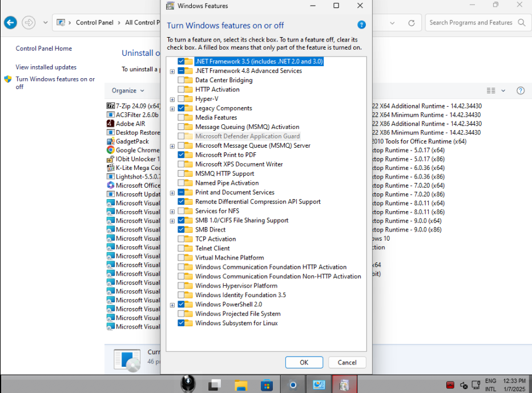The image size is (532, 393).
Task: Select the GadgetPack program icon
Action: click(x=111, y=141)
